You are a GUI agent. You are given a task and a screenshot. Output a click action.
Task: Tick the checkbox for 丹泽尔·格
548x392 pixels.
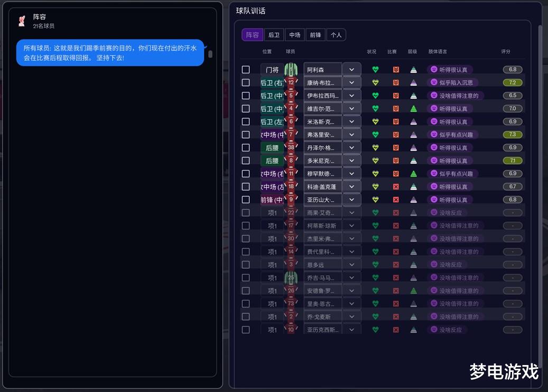[x=246, y=147]
